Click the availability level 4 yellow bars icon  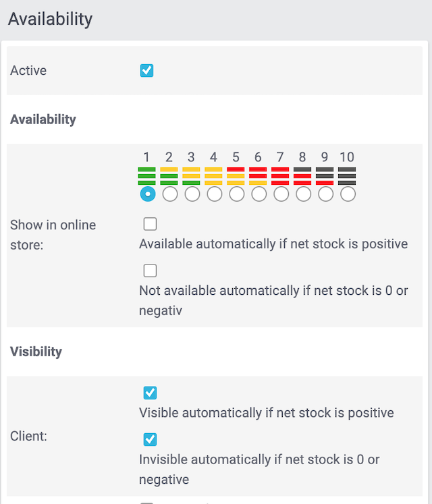coord(213,176)
